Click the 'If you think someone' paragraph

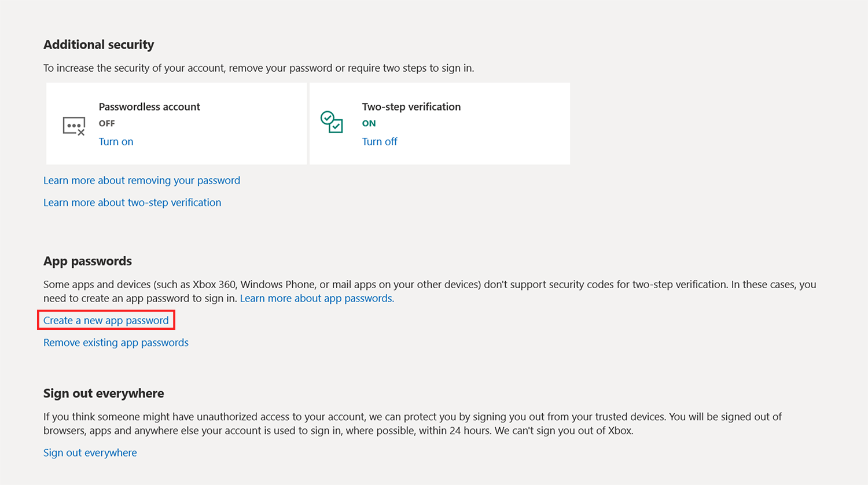pos(413,424)
